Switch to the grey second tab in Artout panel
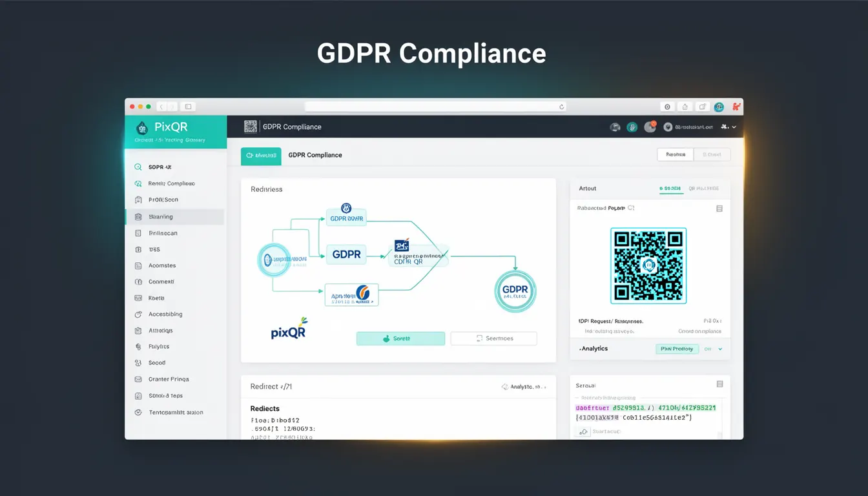 (x=703, y=189)
